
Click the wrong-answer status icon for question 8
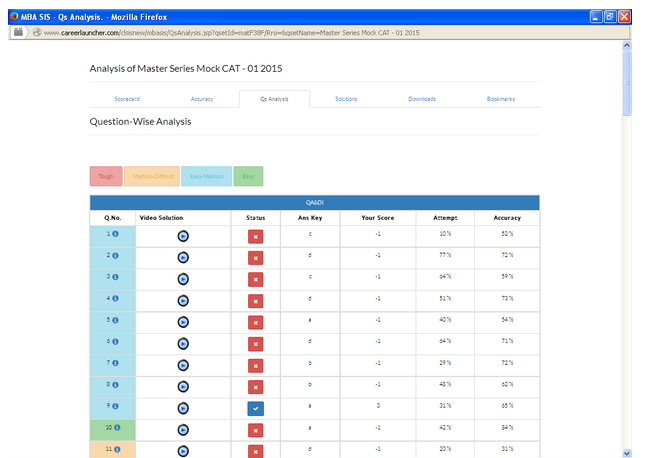coord(255,387)
